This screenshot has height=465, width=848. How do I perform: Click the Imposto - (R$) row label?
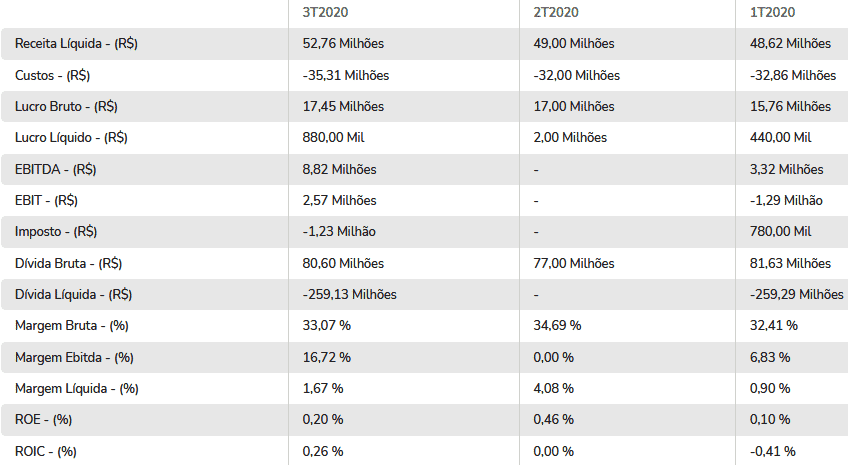(x=56, y=231)
